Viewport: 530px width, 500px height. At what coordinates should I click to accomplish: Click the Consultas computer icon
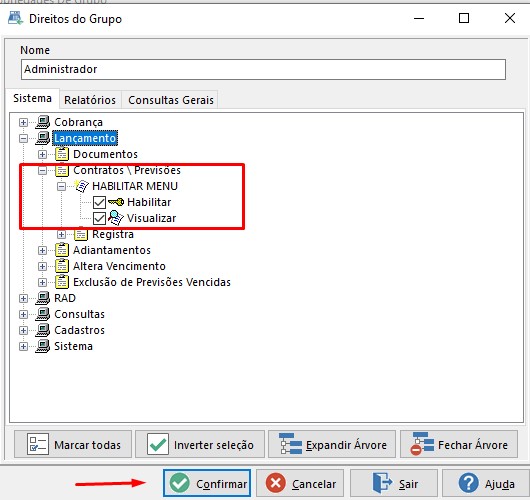[x=43, y=314]
